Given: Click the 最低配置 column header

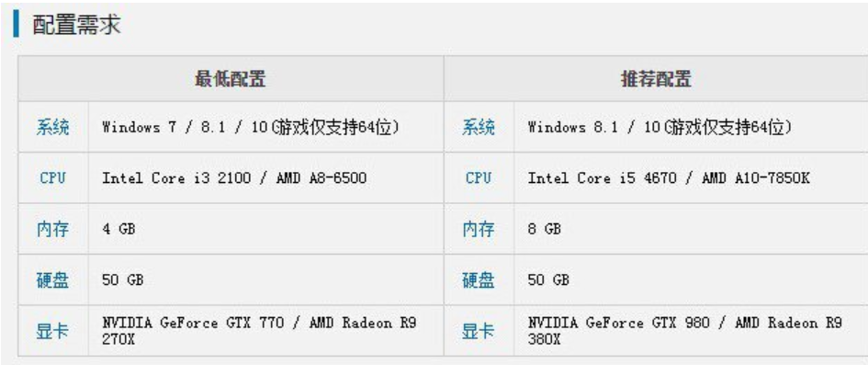Looking at the screenshot, I should tap(231, 79).
